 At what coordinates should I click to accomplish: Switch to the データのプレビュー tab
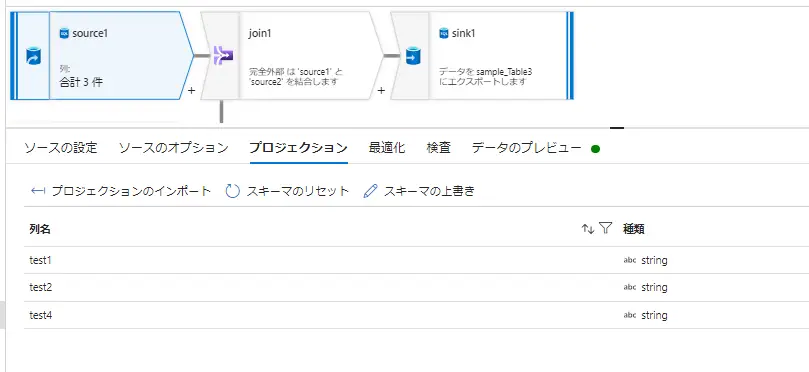point(527,148)
